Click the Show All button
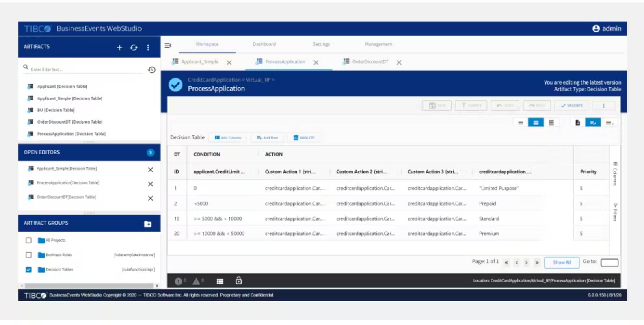The height and width of the screenshot is (325, 644). tap(562, 262)
